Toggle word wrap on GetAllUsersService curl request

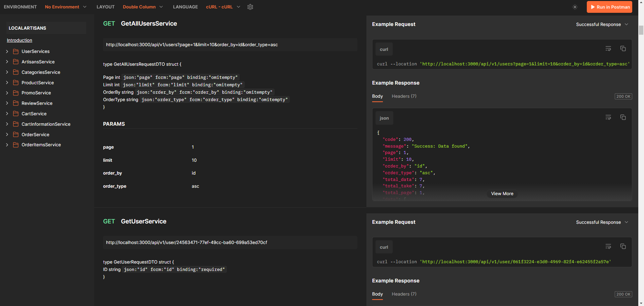tap(608, 49)
